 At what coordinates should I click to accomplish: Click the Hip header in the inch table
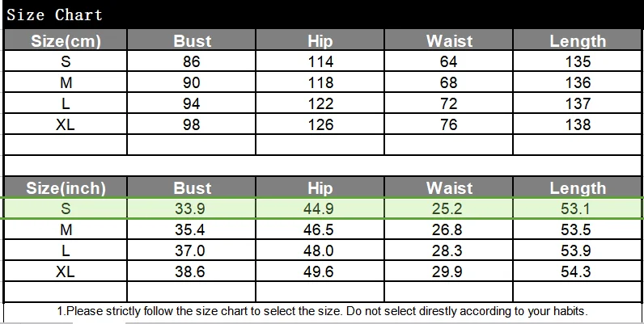click(320, 187)
